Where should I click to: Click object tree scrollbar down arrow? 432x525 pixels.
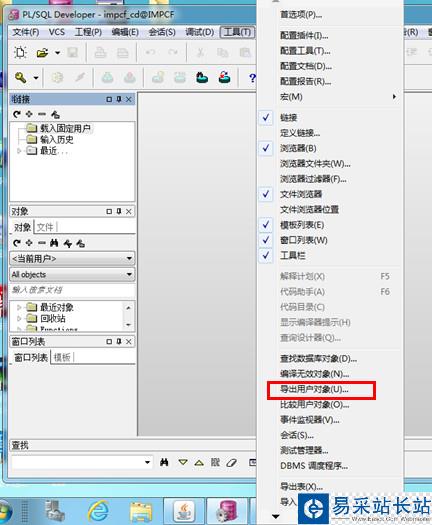tap(129, 325)
